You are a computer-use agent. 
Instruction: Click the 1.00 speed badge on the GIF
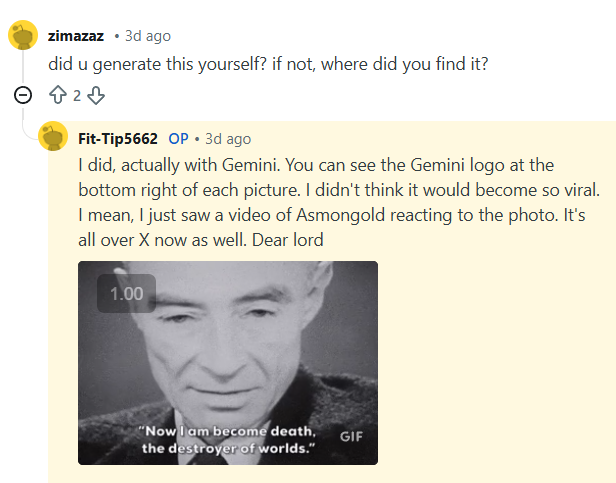[126, 294]
